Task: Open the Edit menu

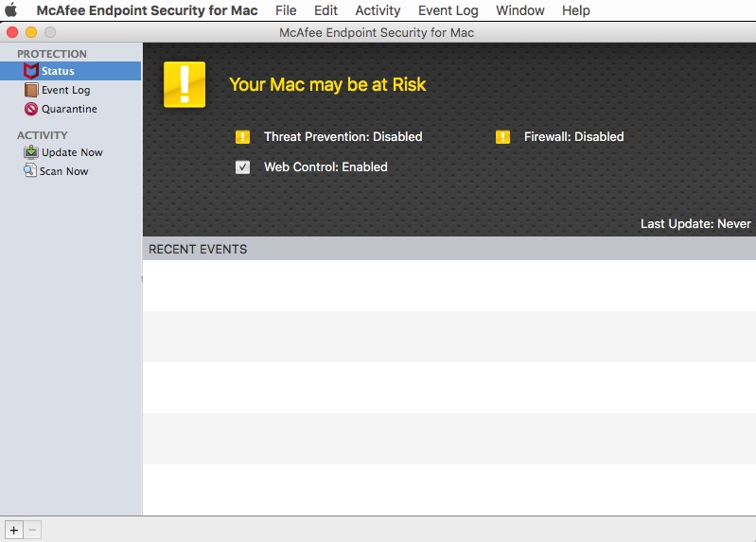Action: click(x=325, y=10)
